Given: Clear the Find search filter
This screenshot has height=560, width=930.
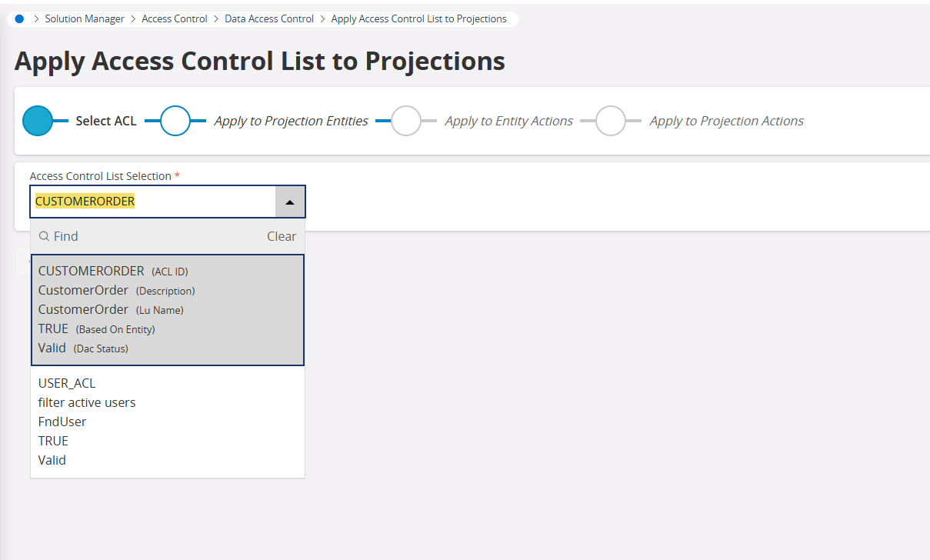Looking at the screenshot, I should click(x=282, y=236).
